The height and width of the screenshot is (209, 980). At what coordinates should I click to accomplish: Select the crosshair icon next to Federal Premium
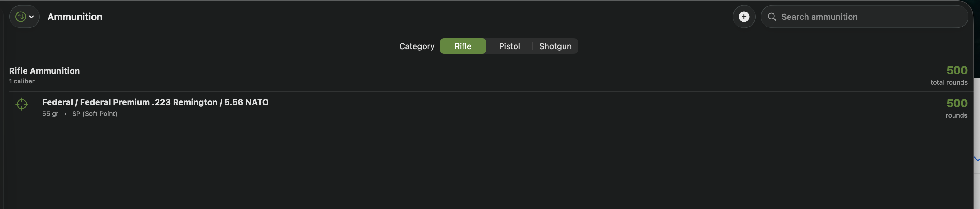[x=22, y=104]
